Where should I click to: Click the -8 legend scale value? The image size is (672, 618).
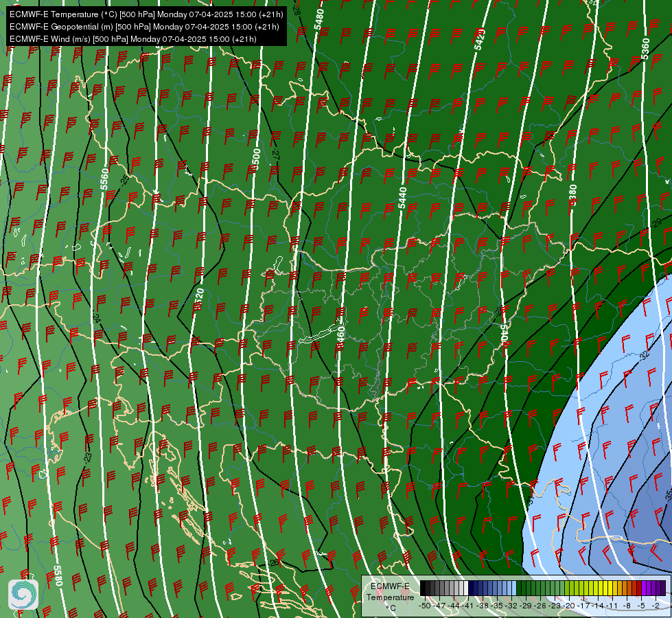click(x=627, y=606)
